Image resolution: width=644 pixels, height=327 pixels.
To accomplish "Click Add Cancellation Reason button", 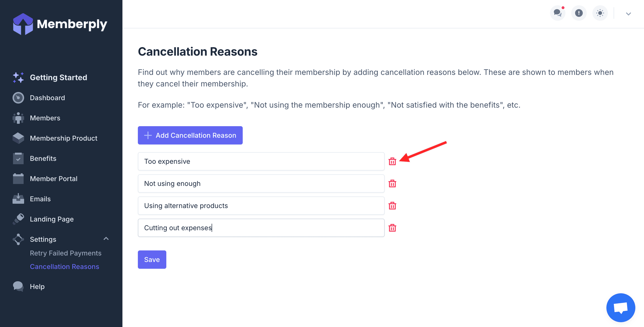I will [x=190, y=135].
